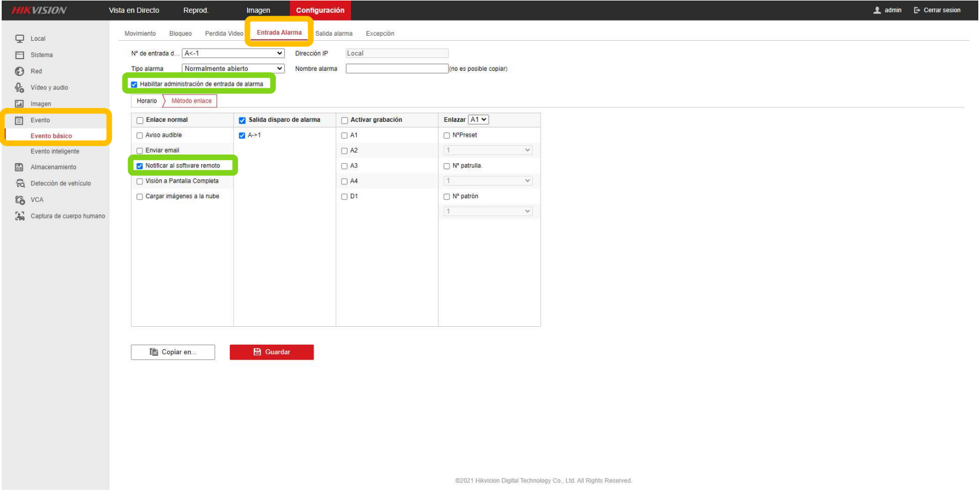Click the Almacenamiento storage icon
Image resolution: width=980 pixels, height=491 pixels.
[20, 167]
